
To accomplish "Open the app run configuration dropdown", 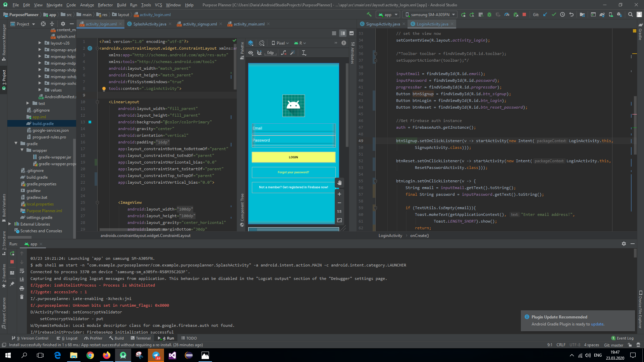I will [388, 14].
